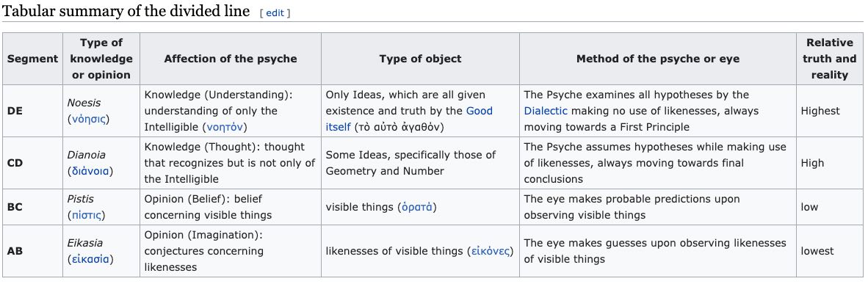Click the διάνοια link under Dianoia

[90, 171]
